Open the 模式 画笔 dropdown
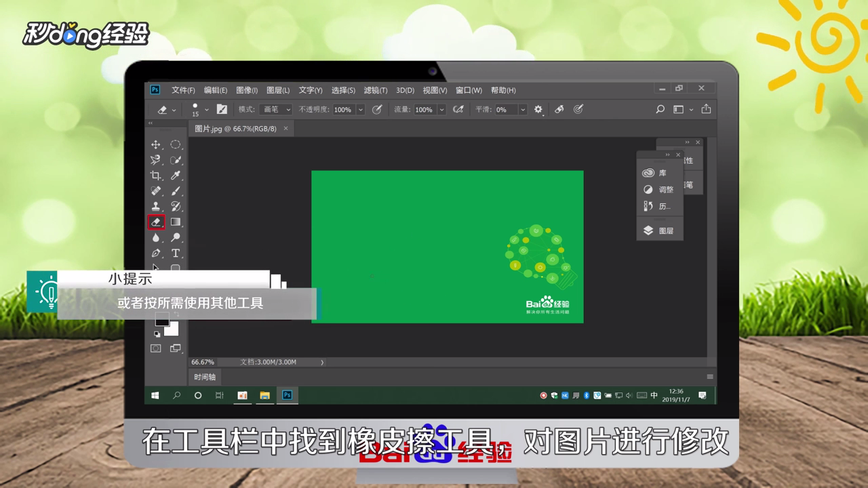The width and height of the screenshot is (868, 488). [276, 109]
